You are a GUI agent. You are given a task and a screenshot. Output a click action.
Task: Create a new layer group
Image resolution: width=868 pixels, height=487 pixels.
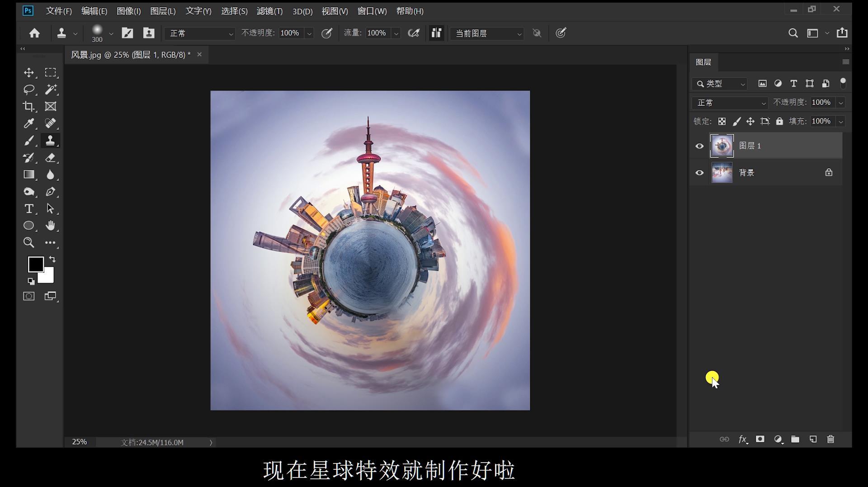(795, 439)
